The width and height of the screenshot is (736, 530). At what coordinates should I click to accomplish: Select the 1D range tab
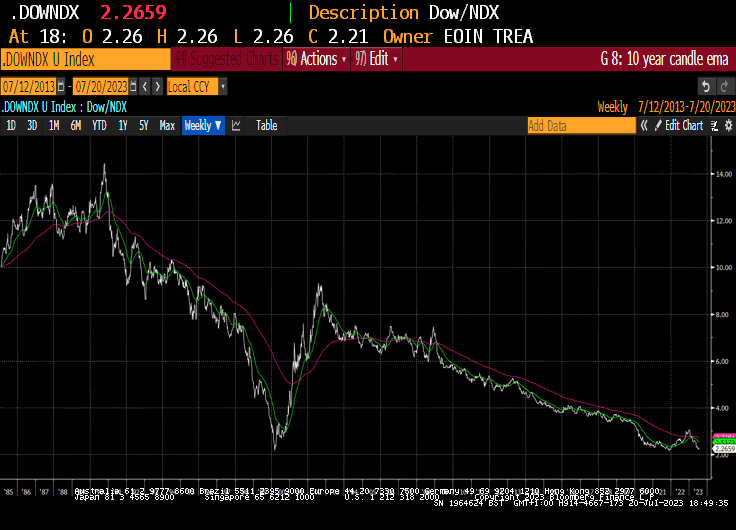[11, 125]
